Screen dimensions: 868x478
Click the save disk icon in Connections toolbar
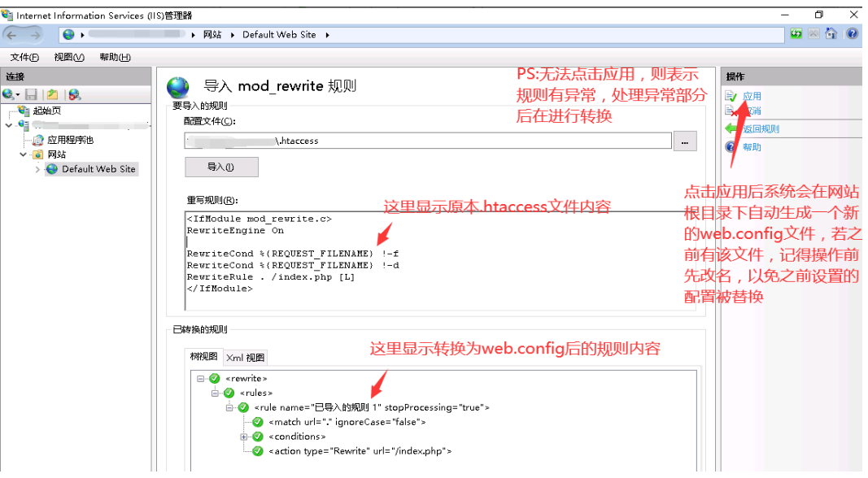pos(31,95)
